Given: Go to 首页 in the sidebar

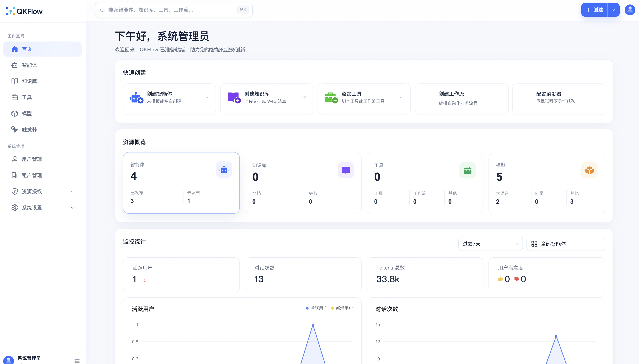Looking at the screenshot, I should pyautogui.click(x=42, y=49).
